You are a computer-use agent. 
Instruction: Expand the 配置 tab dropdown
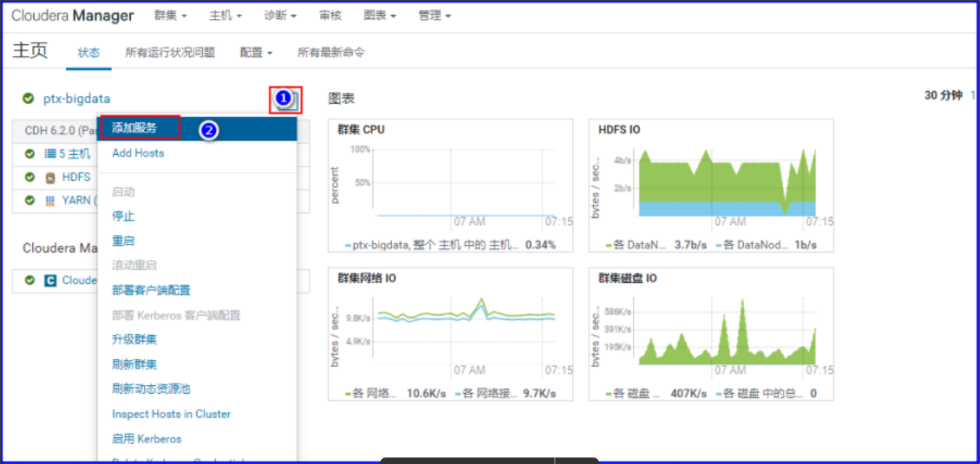point(256,52)
